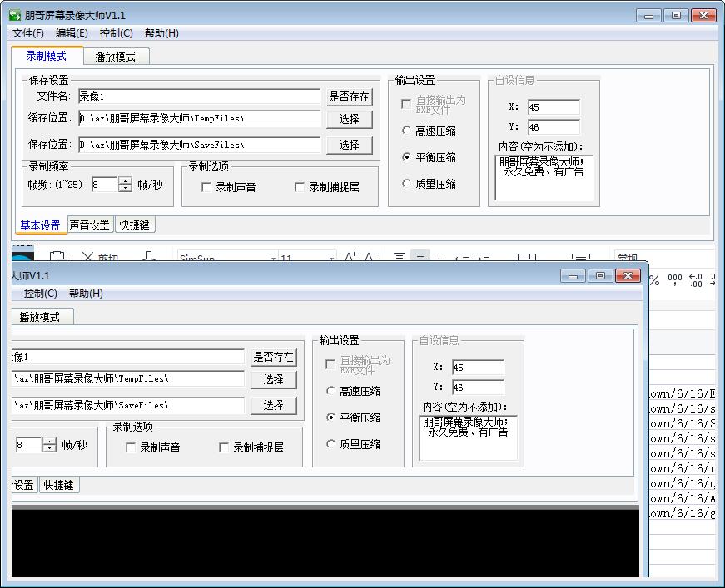The width and height of the screenshot is (725, 588).
Task: Click 是否存在 button in preview window
Action: (274, 357)
